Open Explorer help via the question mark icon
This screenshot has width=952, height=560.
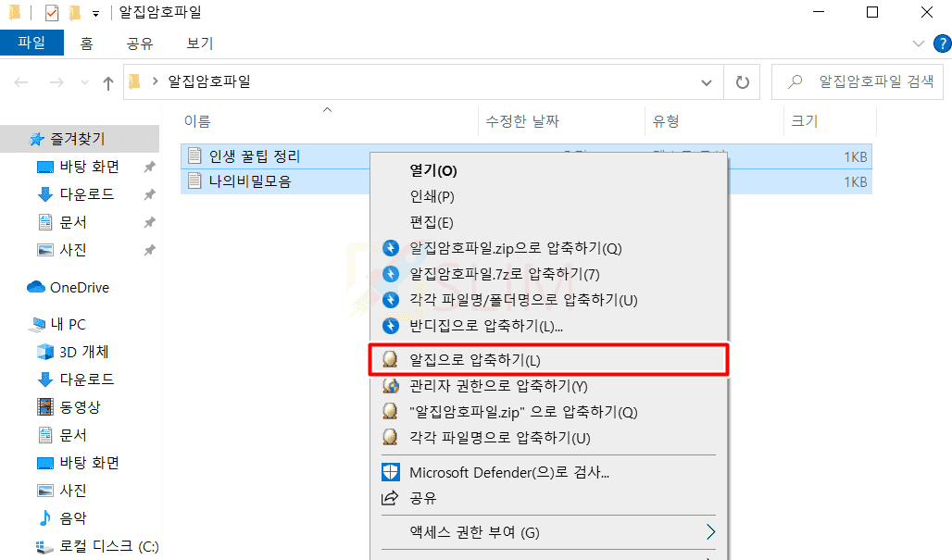click(943, 44)
